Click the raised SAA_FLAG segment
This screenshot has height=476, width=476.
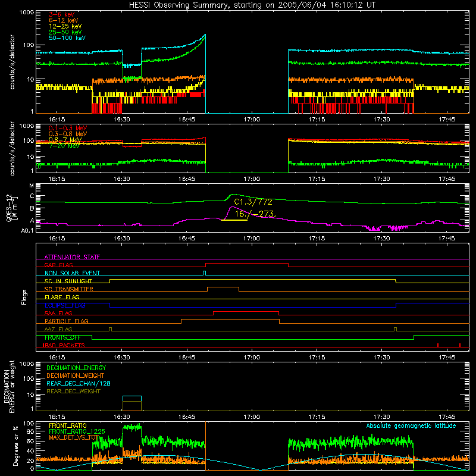pyautogui.click(x=246, y=311)
